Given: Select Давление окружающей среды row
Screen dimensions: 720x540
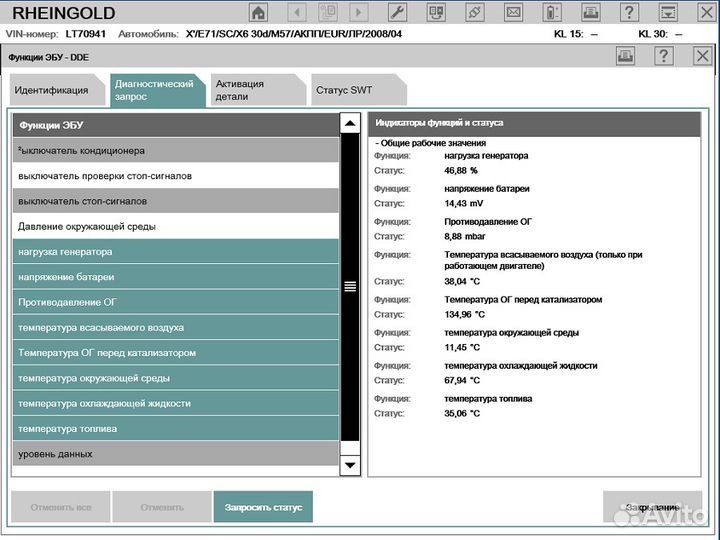Looking at the screenshot, I should [x=176, y=226].
